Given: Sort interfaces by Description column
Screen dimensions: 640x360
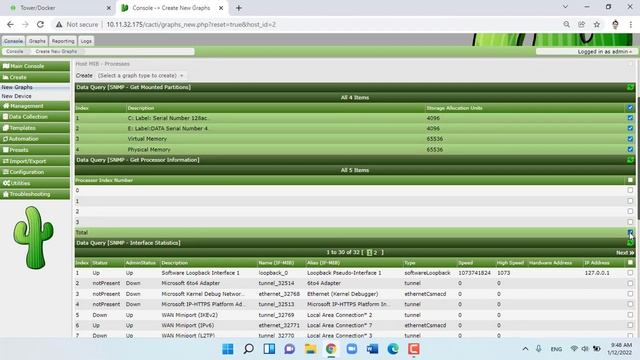Looking at the screenshot, I should pos(174,263).
